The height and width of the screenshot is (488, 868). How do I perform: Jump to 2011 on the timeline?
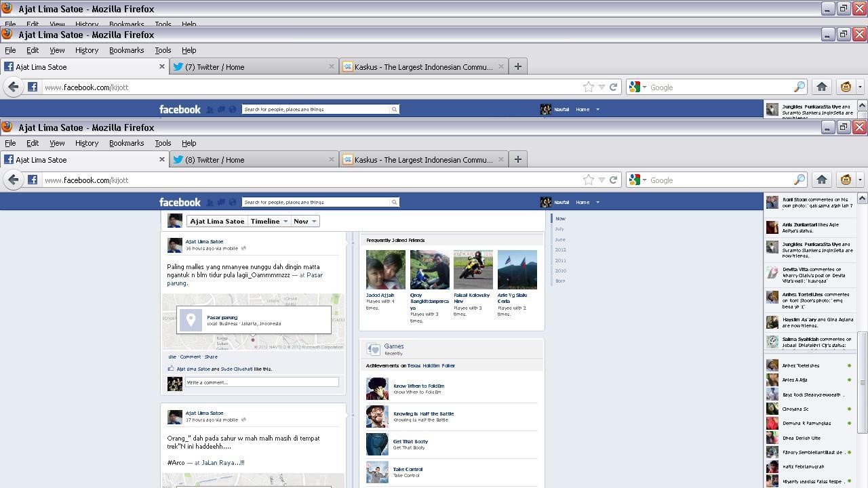(560, 260)
